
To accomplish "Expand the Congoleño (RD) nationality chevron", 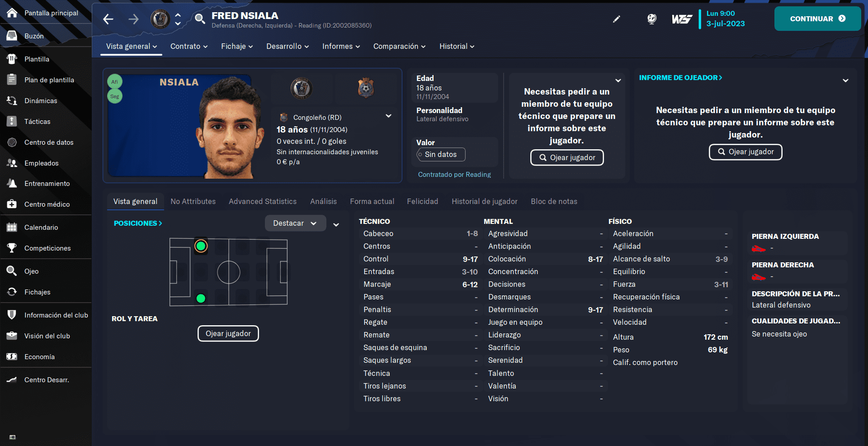I will 388,116.
